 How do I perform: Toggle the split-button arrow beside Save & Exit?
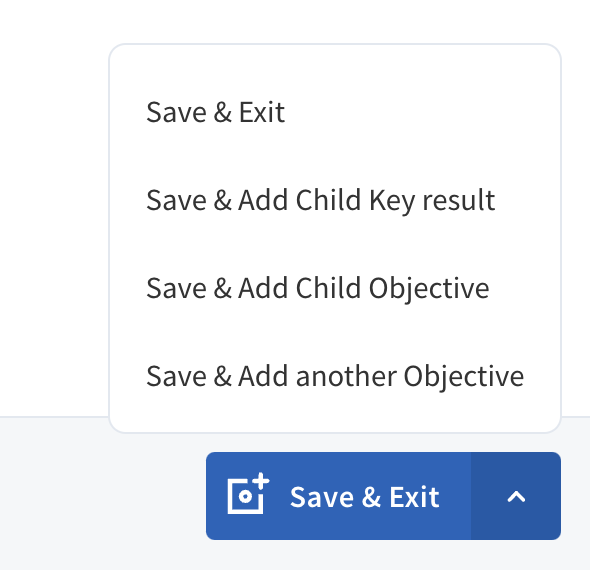(x=516, y=496)
